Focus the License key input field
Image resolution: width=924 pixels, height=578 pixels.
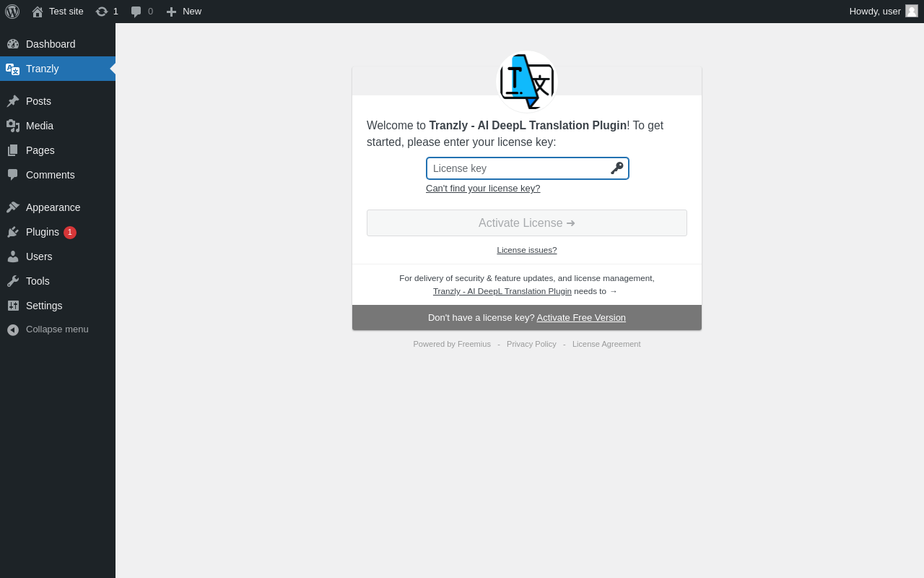[x=528, y=168]
